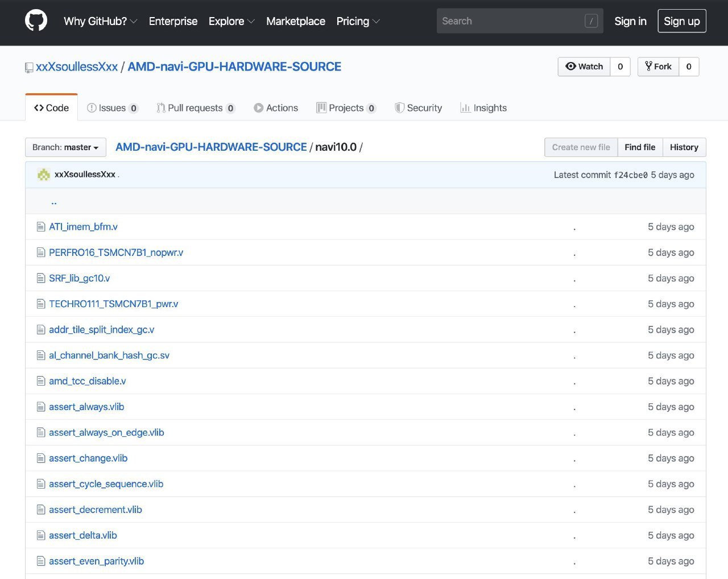Open the Actions tab
Screen dimensions: 728x579
[276, 107]
